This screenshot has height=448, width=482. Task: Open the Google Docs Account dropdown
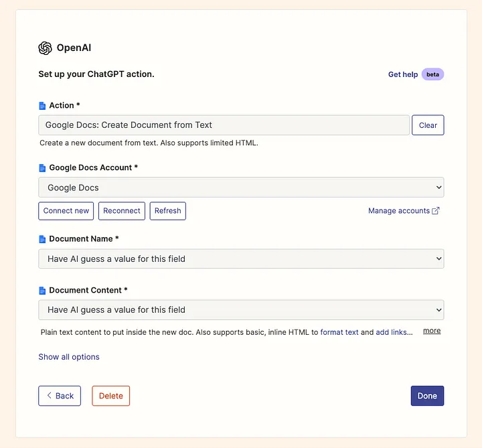tap(241, 188)
